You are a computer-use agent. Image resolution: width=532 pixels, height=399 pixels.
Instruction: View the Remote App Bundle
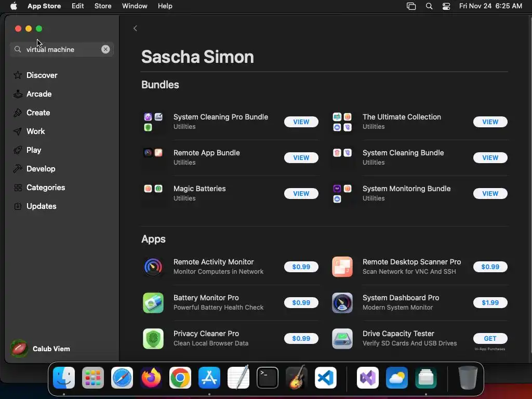tap(301, 158)
